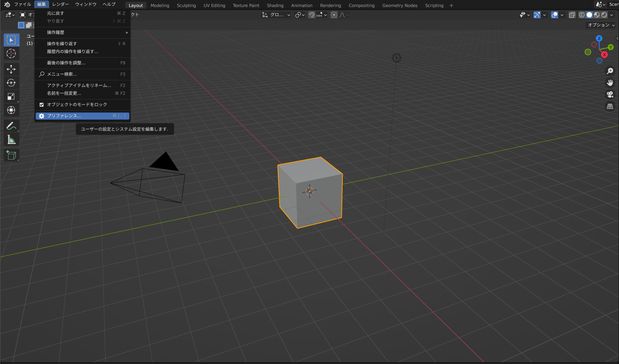Expand the オプション dropdown
This screenshot has height=364, width=619.
point(601,25)
